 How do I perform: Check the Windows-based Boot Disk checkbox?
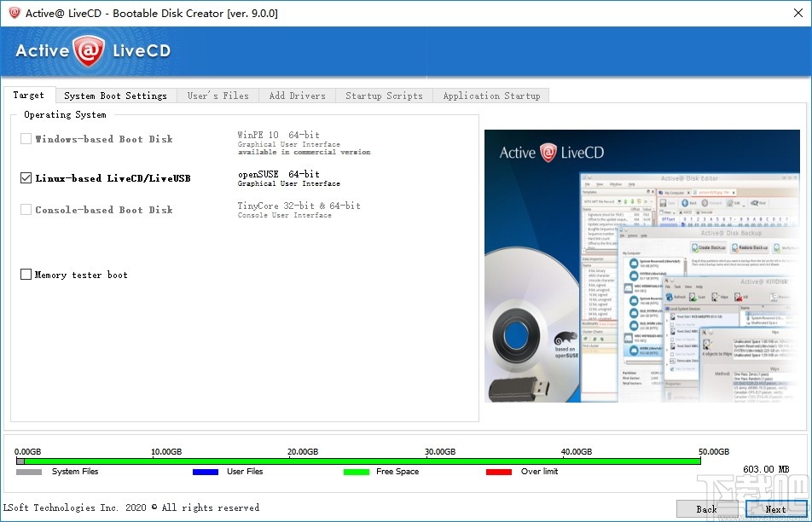pos(26,139)
